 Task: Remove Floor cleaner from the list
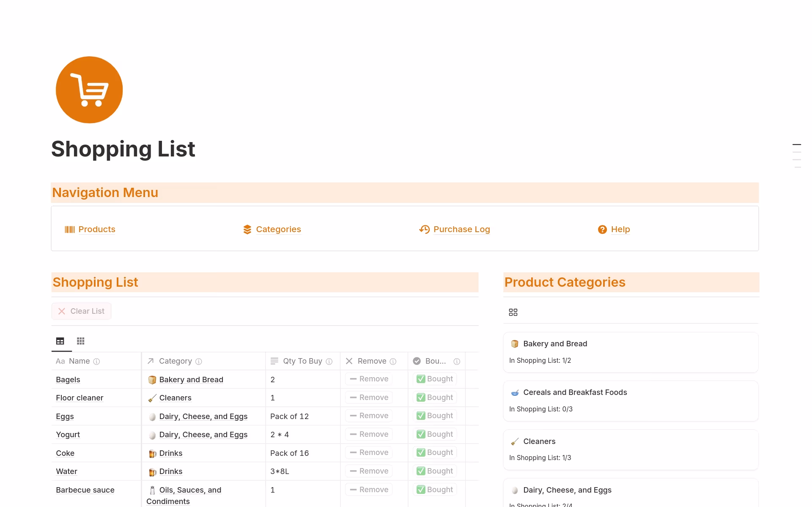(x=369, y=397)
